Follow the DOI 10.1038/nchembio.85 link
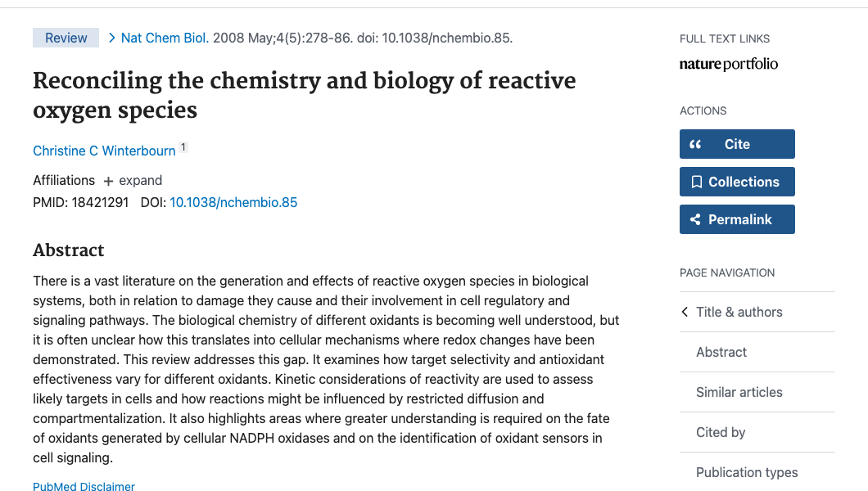The width and height of the screenshot is (868, 491). coord(233,202)
